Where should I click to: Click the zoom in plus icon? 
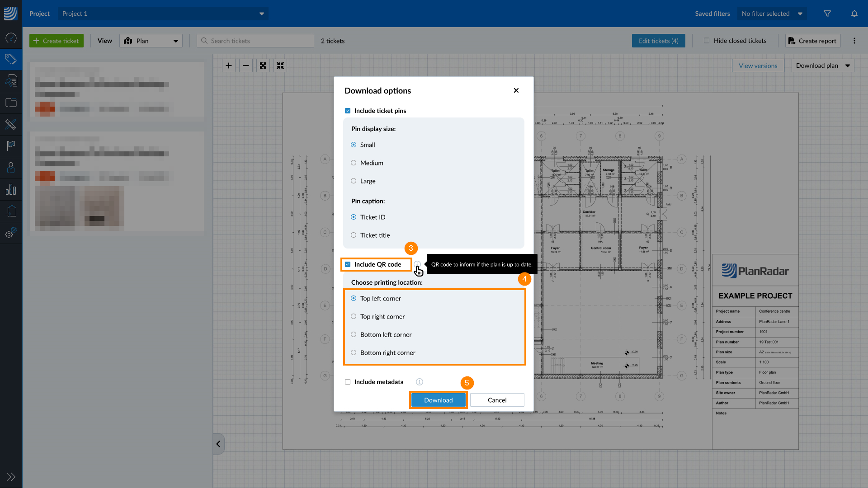(229, 66)
